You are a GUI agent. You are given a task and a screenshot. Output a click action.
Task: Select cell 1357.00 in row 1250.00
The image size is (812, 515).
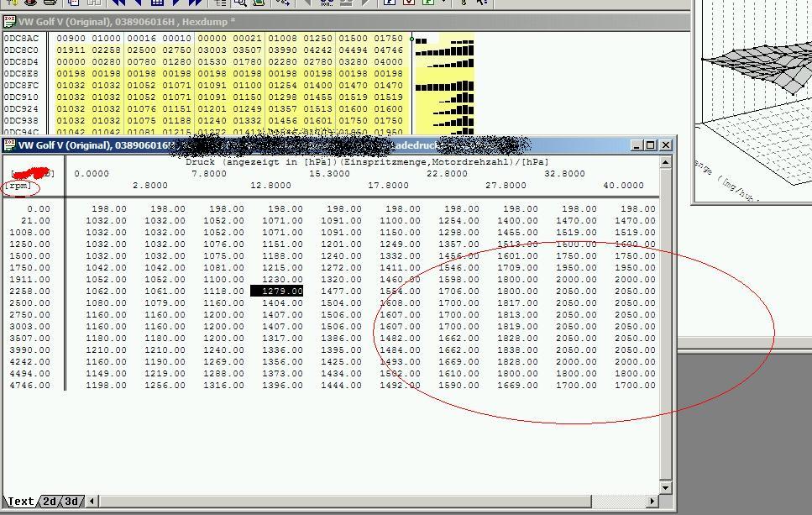[x=458, y=244]
